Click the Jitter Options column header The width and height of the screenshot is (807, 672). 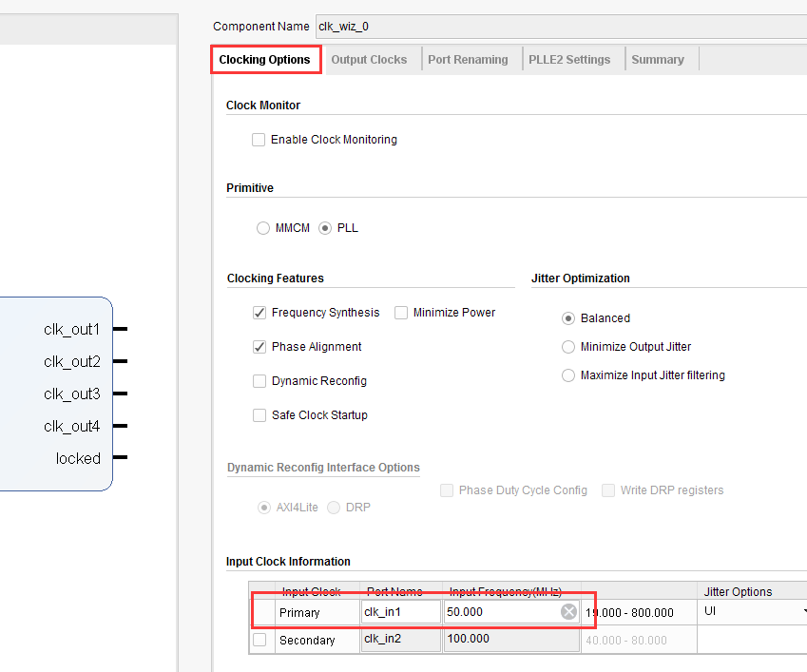(x=738, y=592)
